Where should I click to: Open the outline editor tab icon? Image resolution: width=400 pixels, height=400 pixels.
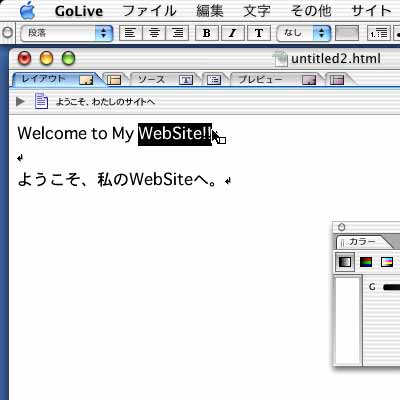click(213, 80)
